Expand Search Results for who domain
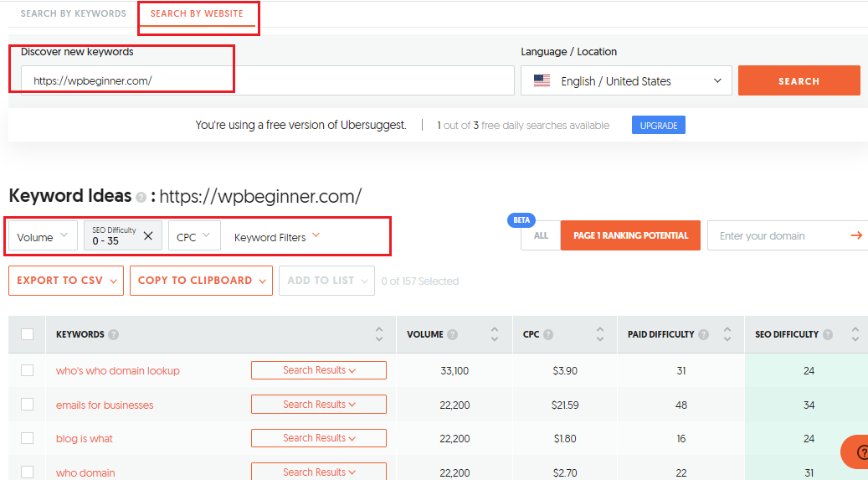Image resolution: width=868 pixels, height=480 pixels. 319,472
